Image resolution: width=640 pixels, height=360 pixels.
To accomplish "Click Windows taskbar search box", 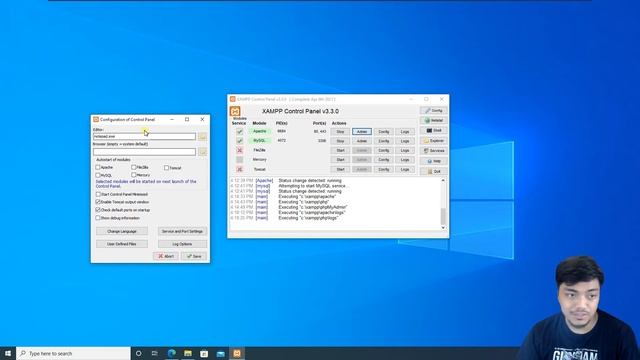I will tap(73, 353).
